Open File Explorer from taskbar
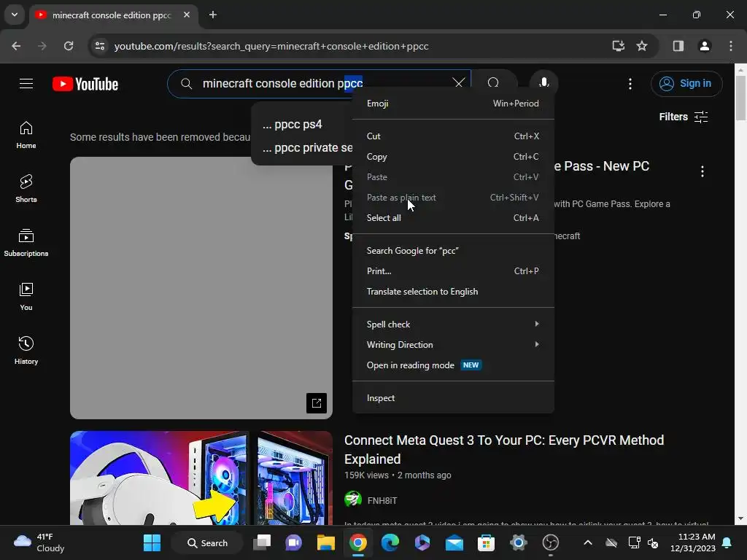Image resolution: width=747 pixels, height=560 pixels. (x=326, y=542)
